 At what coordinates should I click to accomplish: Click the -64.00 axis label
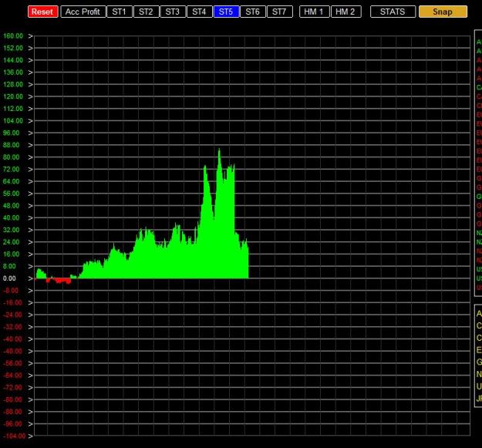[12, 376]
